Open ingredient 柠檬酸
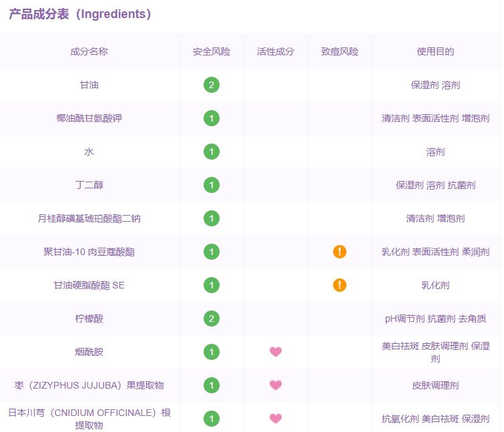 [89, 319]
